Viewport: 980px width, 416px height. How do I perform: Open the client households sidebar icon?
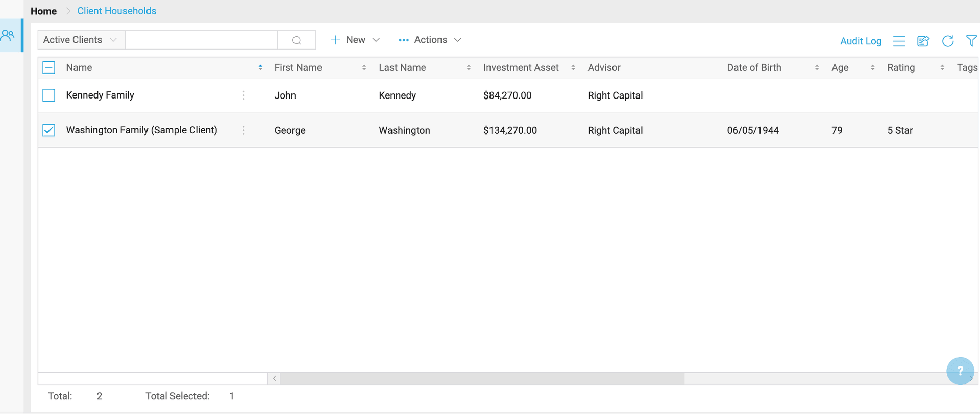pyautogui.click(x=8, y=35)
